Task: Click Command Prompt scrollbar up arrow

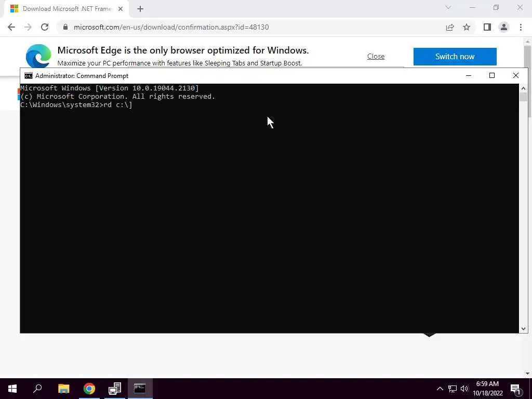Action: click(523, 88)
